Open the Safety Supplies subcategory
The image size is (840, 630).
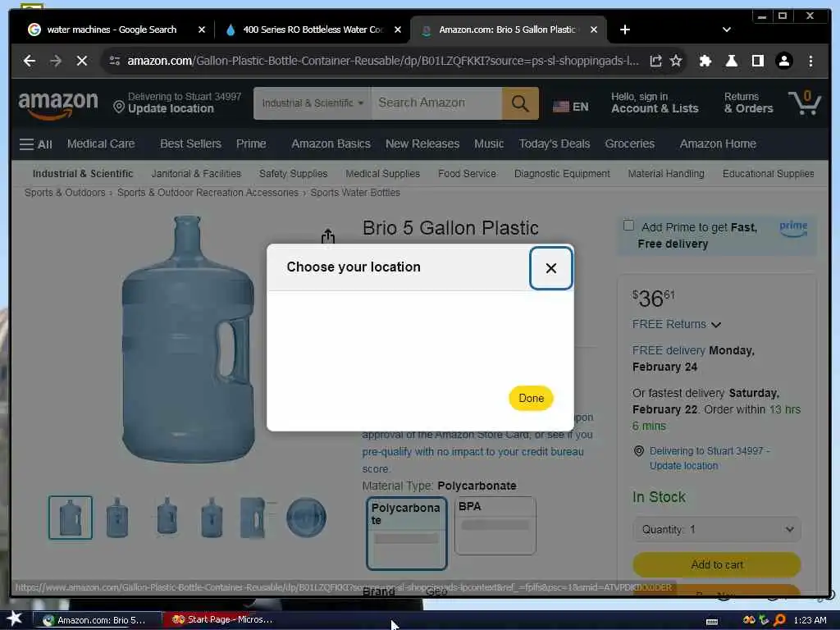tap(293, 174)
